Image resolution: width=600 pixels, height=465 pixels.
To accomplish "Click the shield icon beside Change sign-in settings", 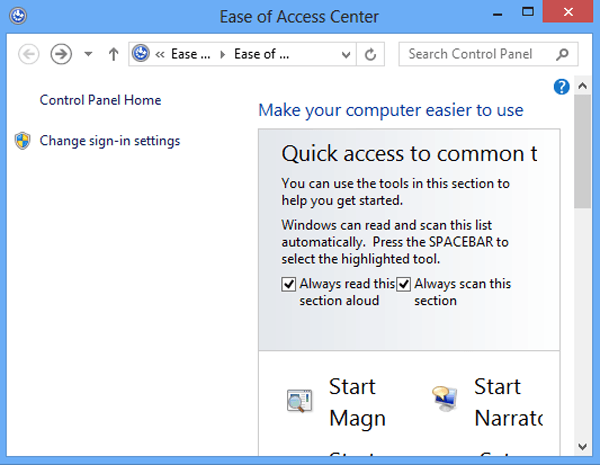I will pyautogui.click(x=23, y=141).
